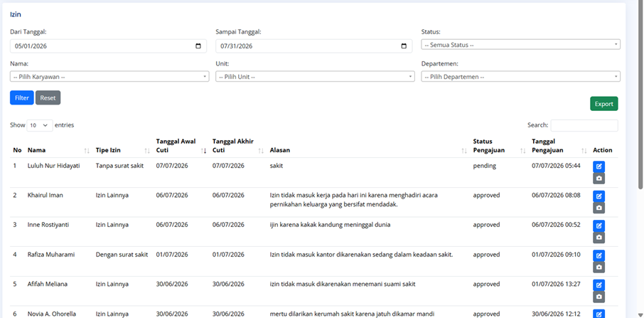Open edit for Luluh Nur Hidayati row
The width and height of the screenshot is (644, 318).
click(599, 166)
